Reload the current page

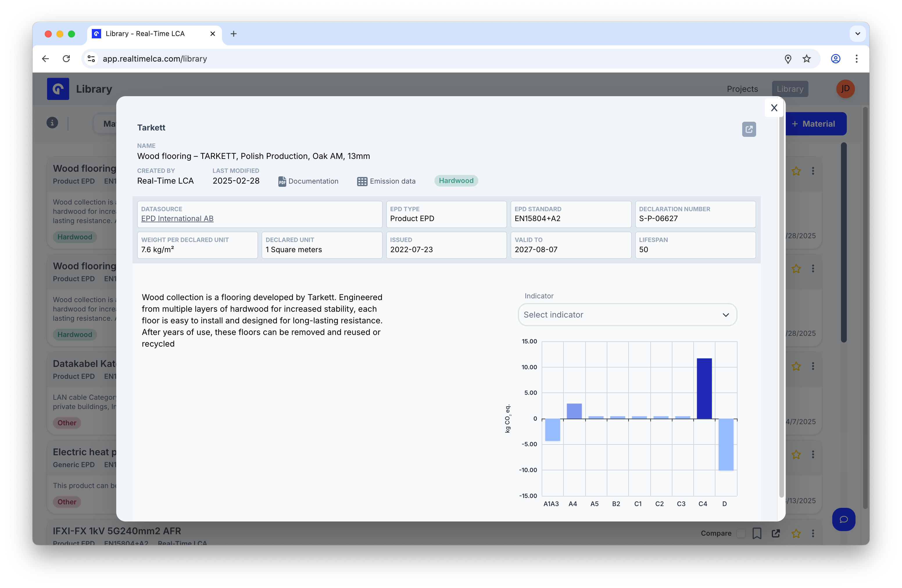point(66,59)
